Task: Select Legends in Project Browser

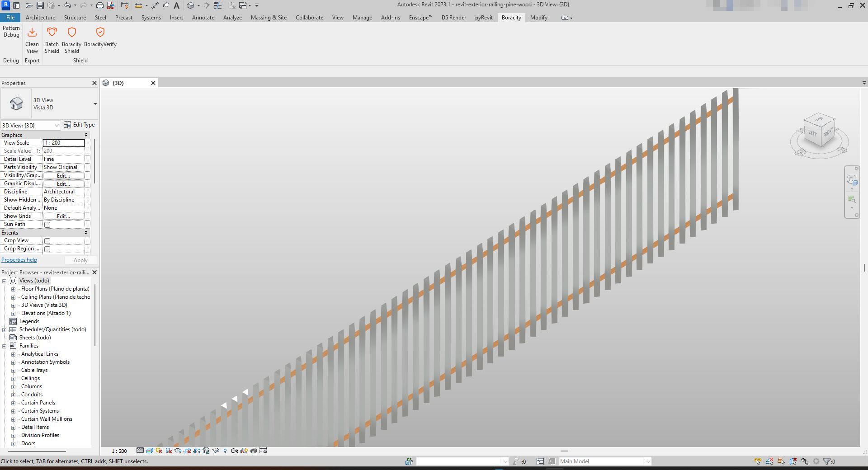Action: click(x=29, y=321)
